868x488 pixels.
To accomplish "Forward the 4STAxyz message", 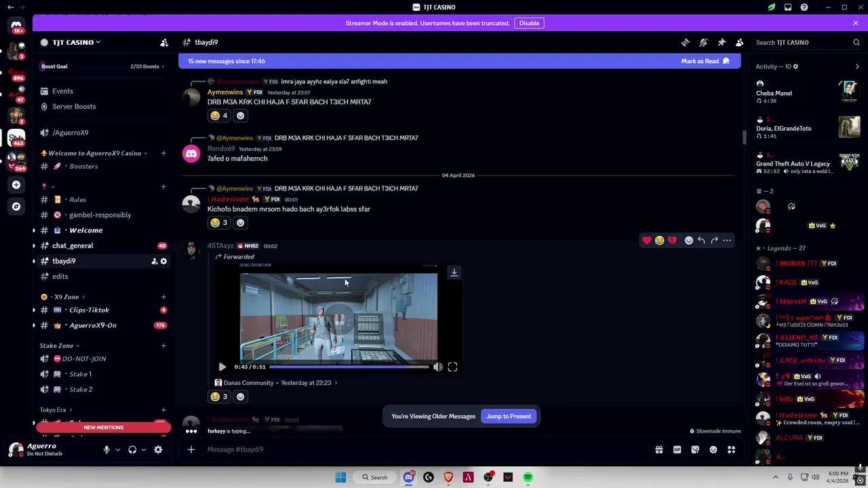I will pos(714,241).
